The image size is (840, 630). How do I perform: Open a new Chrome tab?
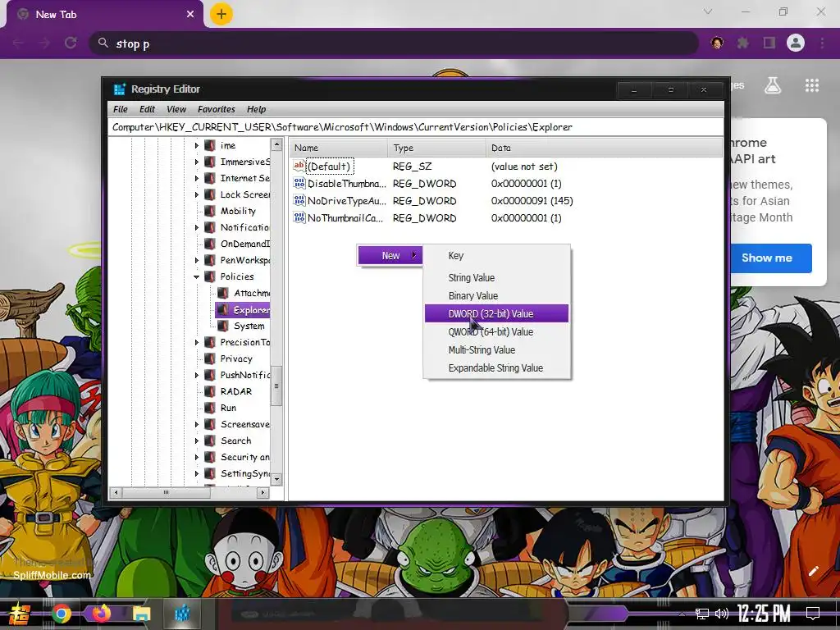point(221,14)
